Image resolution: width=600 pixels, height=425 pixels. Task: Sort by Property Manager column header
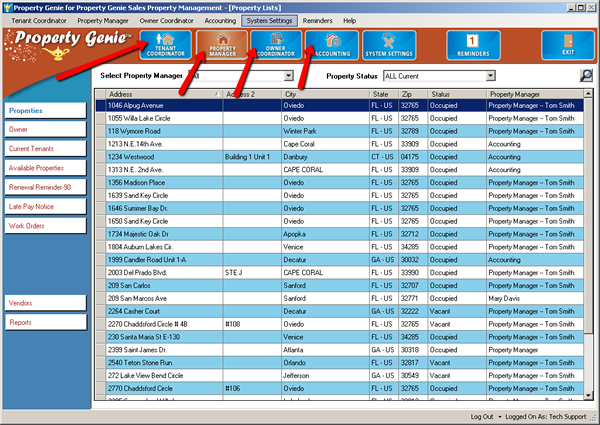pyautogui.click(x=535, y=94)
